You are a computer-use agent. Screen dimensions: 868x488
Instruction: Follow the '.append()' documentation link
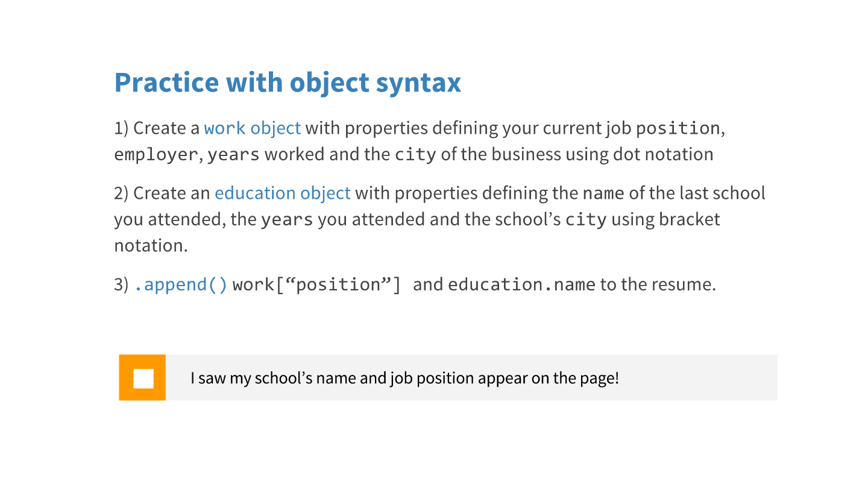[180, 284]
